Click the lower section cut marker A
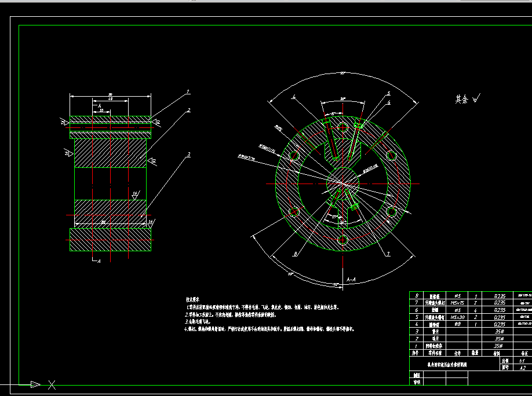 (x=98, y=261)
